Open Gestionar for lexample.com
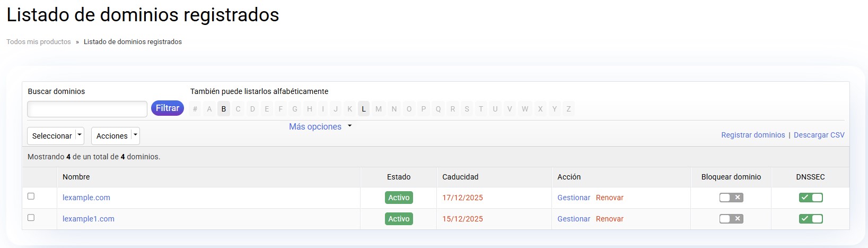 point(573,198)
